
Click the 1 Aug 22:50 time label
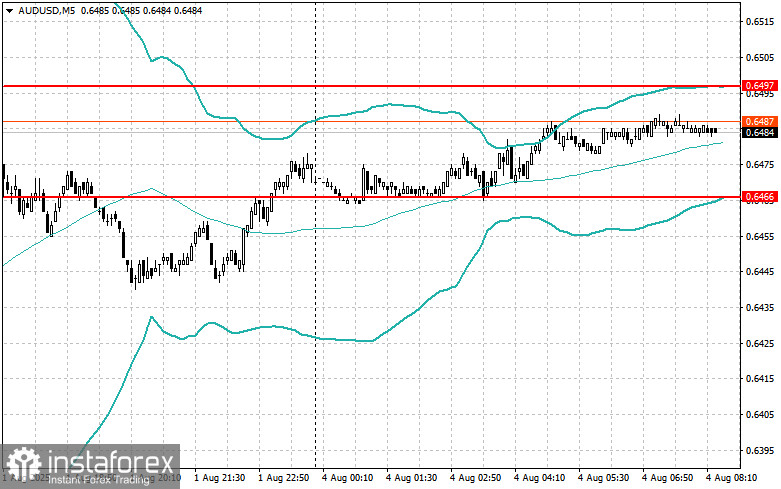point(283,478)
